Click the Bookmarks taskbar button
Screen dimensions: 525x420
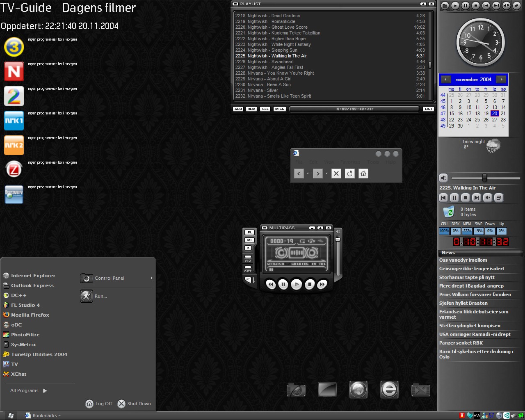pyautogui.click(x=43, y=415)
